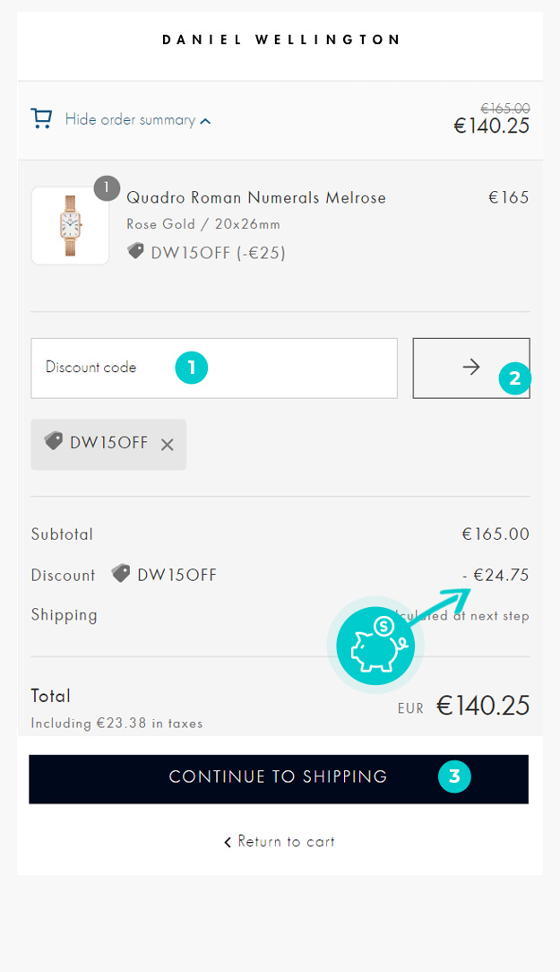The width and height of the screenshot is (560, 972).
Task: Click the tag icon beside DW15OFF (-€25)
Action: pyautogui.click(x=135, y=251)
